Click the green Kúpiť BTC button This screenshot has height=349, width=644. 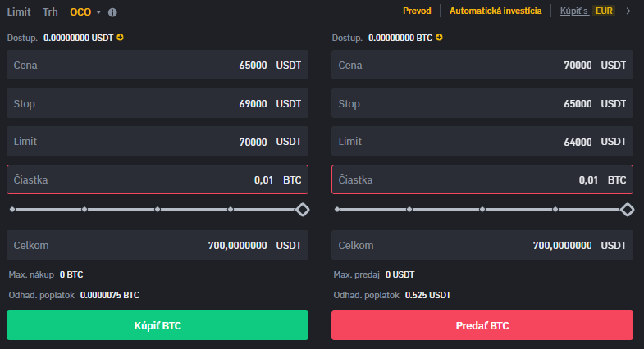click(x=158, y=325)
